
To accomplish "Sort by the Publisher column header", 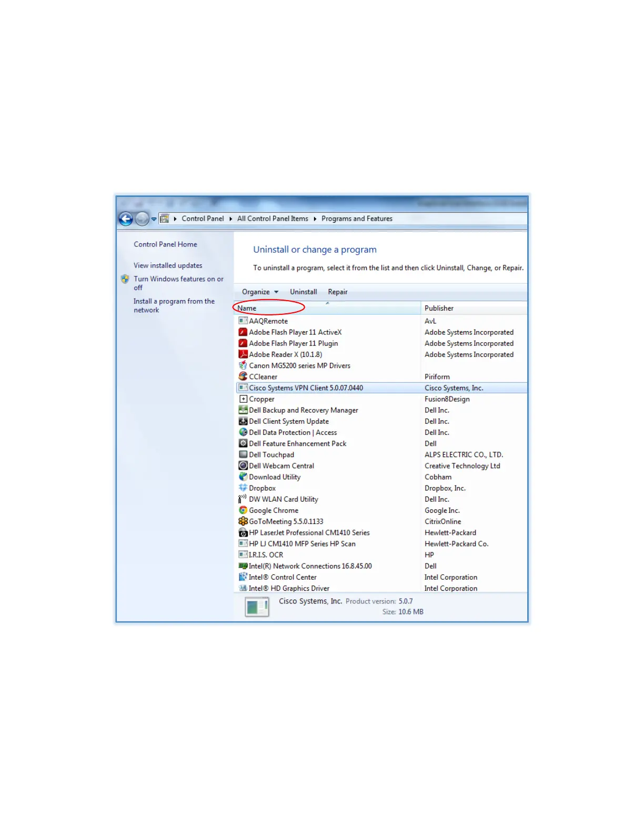I will (x=474, y=308).
